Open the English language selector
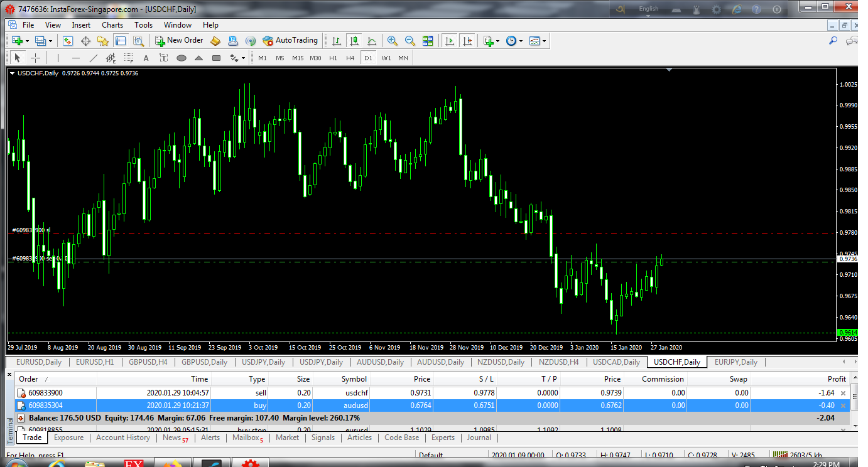The image size is (868, 467). (x=649, y=9)
